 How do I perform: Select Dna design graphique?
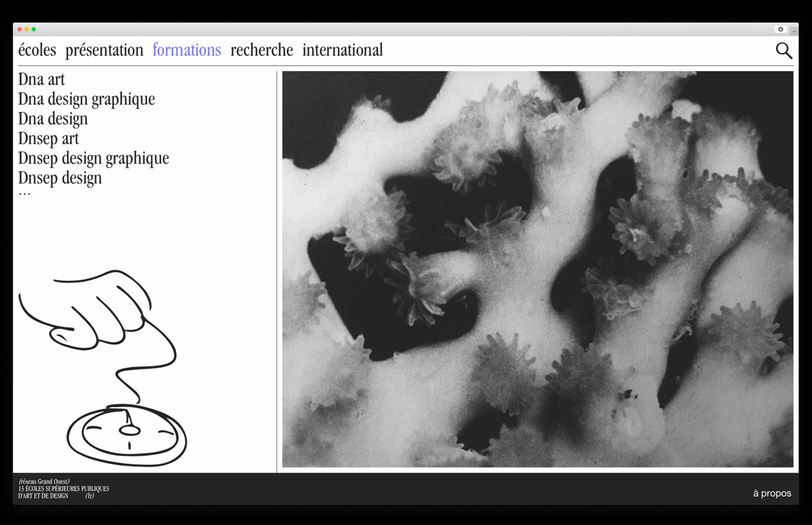click(x=86, y=99)
